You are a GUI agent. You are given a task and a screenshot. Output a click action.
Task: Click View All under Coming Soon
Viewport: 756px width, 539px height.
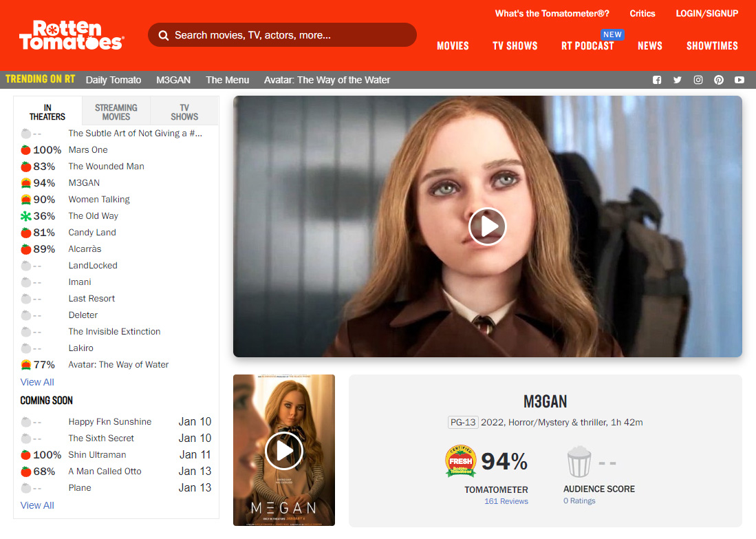37,505
